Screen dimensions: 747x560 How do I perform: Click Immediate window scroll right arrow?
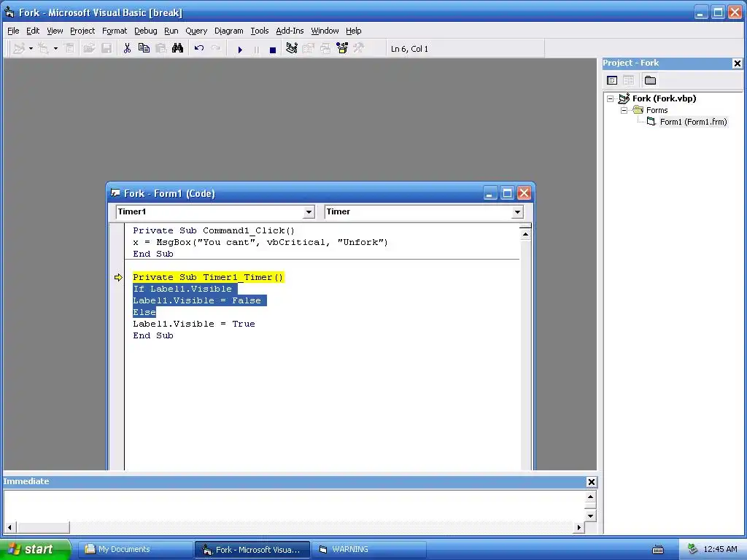578,527
